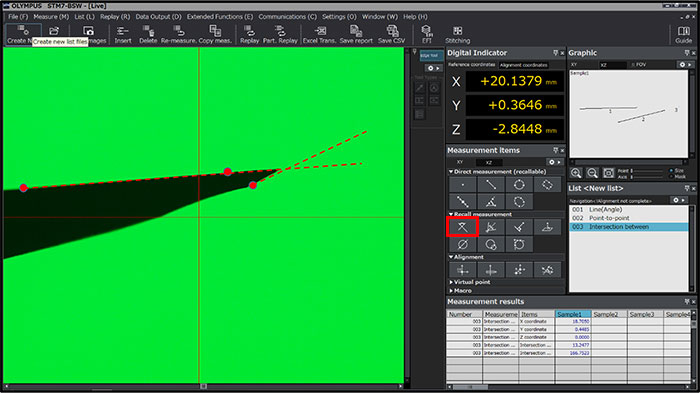This screenshot has width=700, height=393.
Task: Click the Save report button
Action: (x=356, y=34)
